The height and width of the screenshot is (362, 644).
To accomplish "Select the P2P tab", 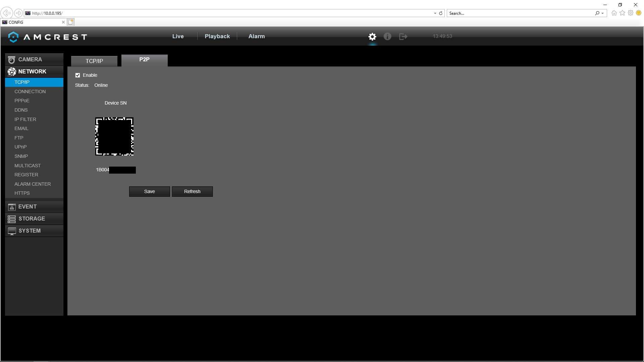I will pyautogui.click(x=145, y=60).
